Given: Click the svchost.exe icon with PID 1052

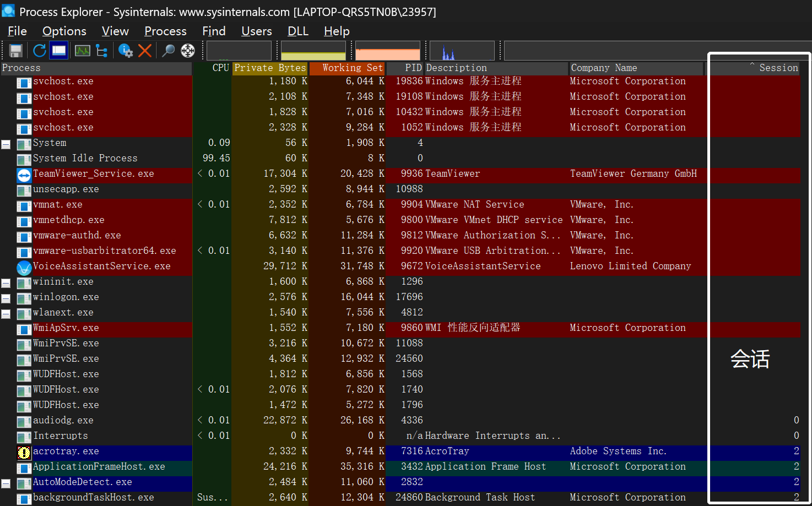Looking at the screenshot, I should [24, 129].
